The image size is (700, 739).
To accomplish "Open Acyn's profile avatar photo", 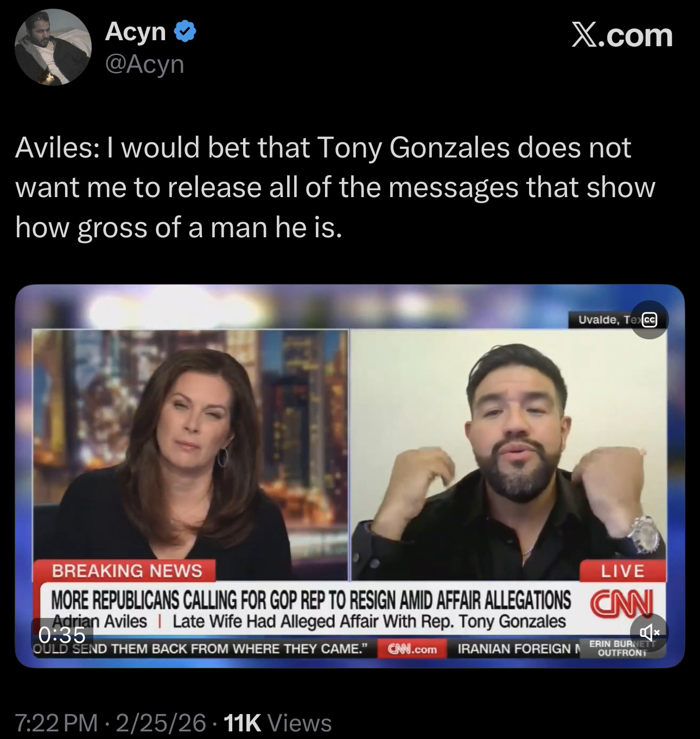I will pyautogui.click(x=53, y=47).
